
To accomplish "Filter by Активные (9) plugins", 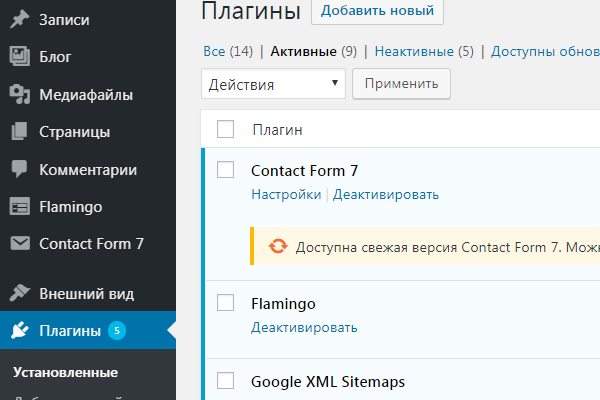I will point(313,51).
